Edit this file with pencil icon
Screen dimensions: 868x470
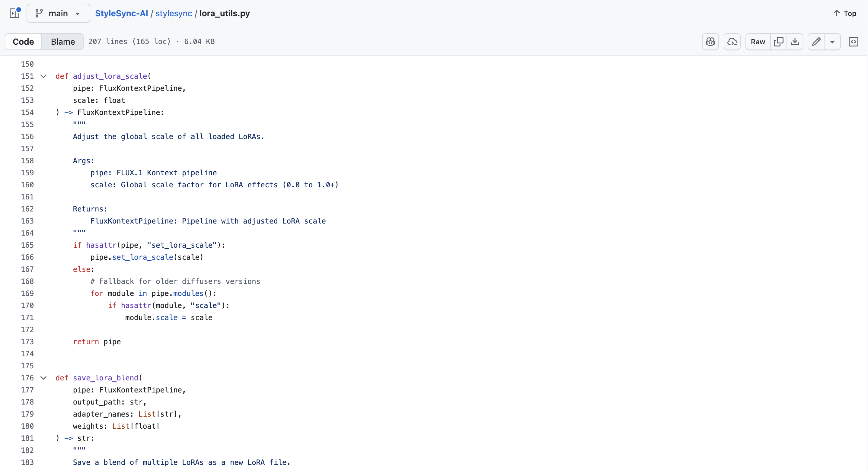816,41
